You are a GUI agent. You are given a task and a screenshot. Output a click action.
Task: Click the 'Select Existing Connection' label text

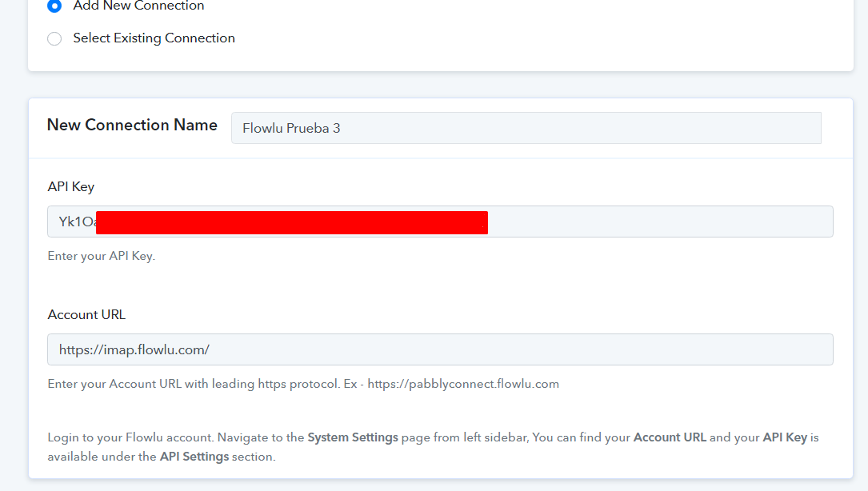(154, 38)
